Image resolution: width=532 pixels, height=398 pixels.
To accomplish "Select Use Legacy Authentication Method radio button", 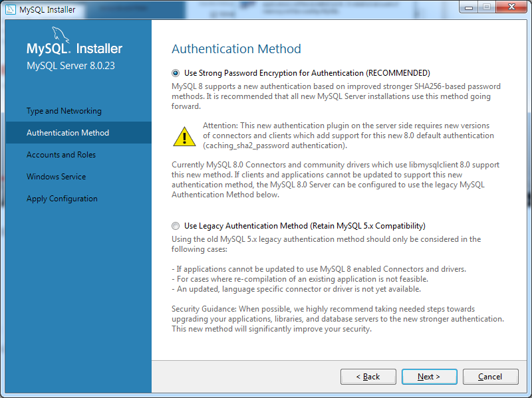I will coord(176,226).
